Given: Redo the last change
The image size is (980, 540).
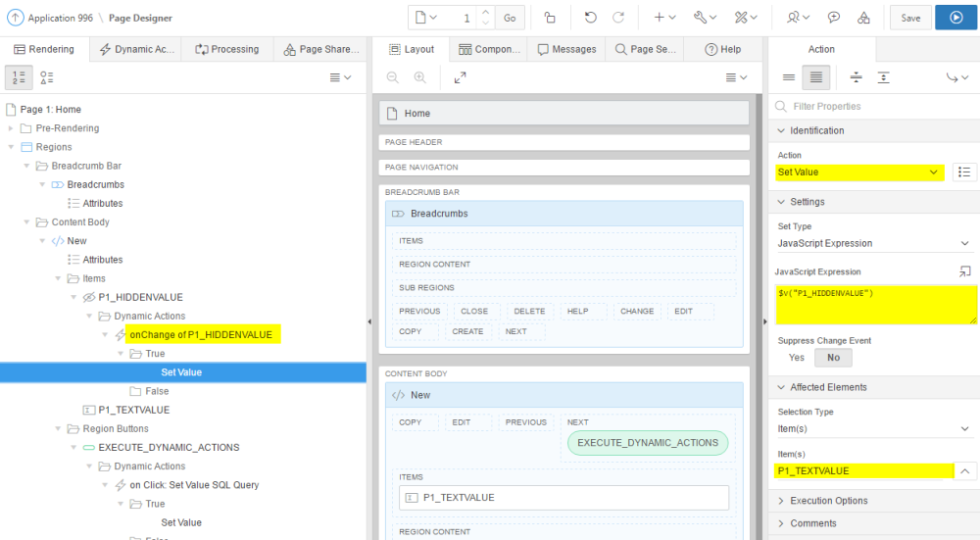Looking at the screenshot, I should tap(618, 18).
